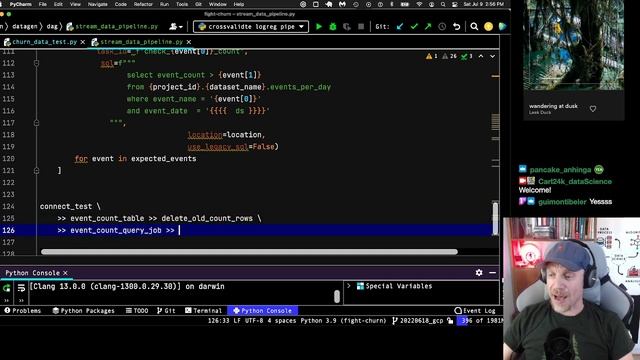
Task: Change UTF-8 file encoding
Action: click(x=254, y=321)
